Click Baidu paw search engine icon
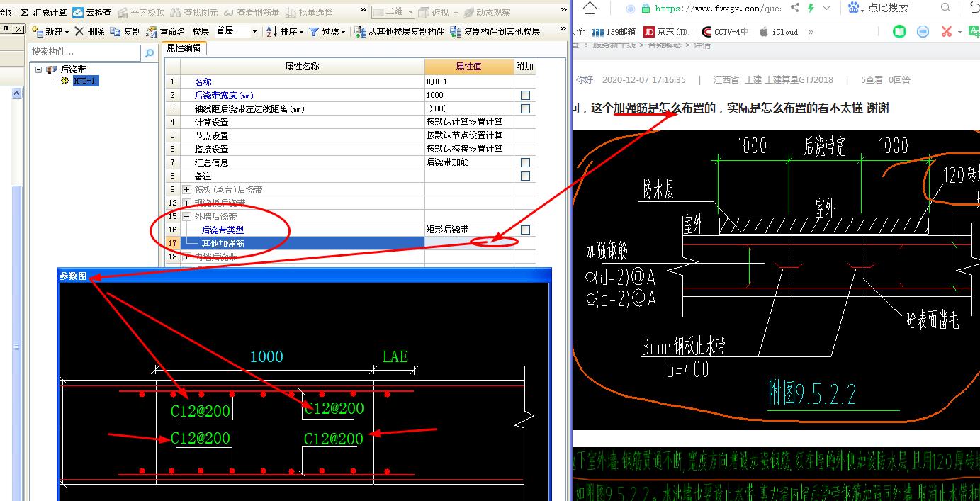This screenshot has height=501, width=980. click(x=854, y=8)
